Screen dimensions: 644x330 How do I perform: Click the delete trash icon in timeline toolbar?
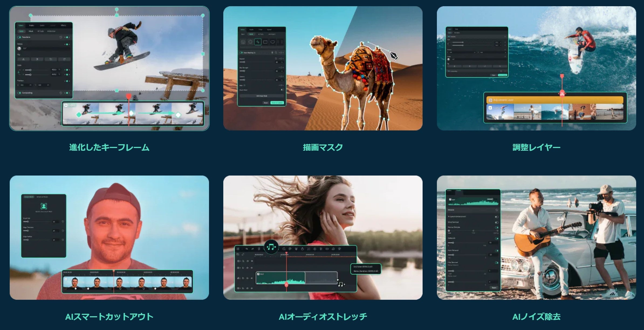259,249
